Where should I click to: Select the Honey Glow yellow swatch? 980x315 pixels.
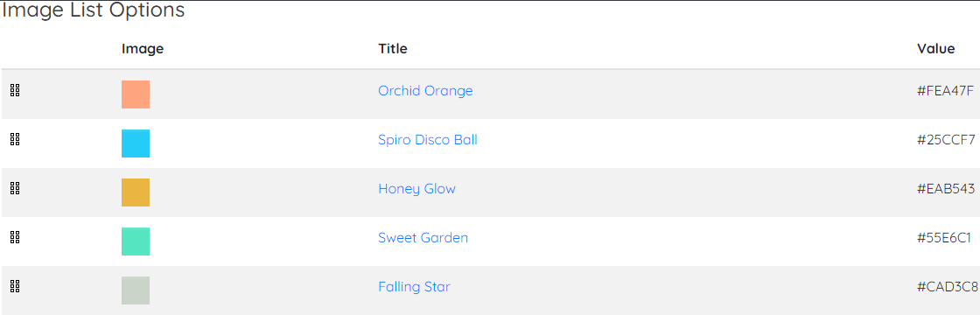point(136,192)
